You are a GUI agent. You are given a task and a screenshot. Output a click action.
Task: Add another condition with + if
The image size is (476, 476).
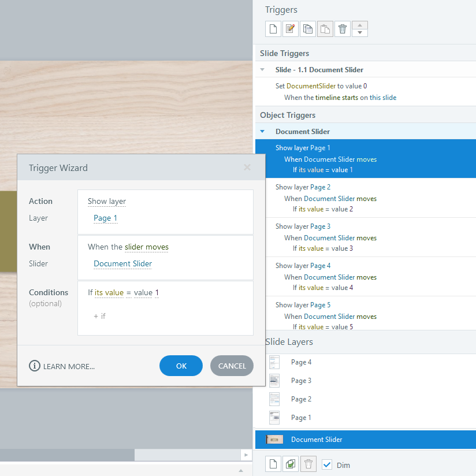pos(99,316)
